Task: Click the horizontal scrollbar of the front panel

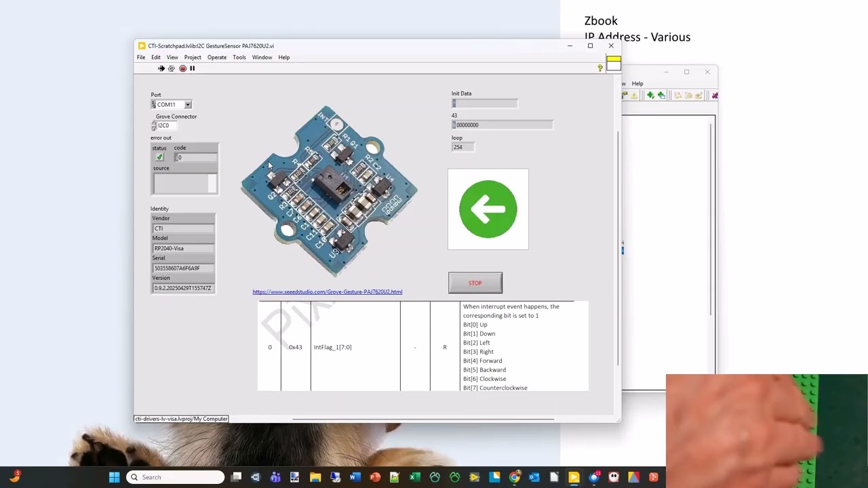Action: [424, 419]
